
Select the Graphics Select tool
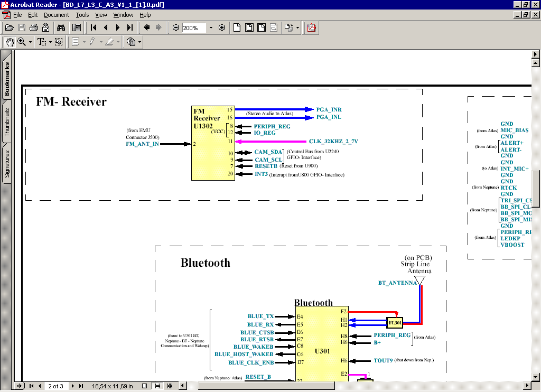pyautogui.click(x=59, y=42)
